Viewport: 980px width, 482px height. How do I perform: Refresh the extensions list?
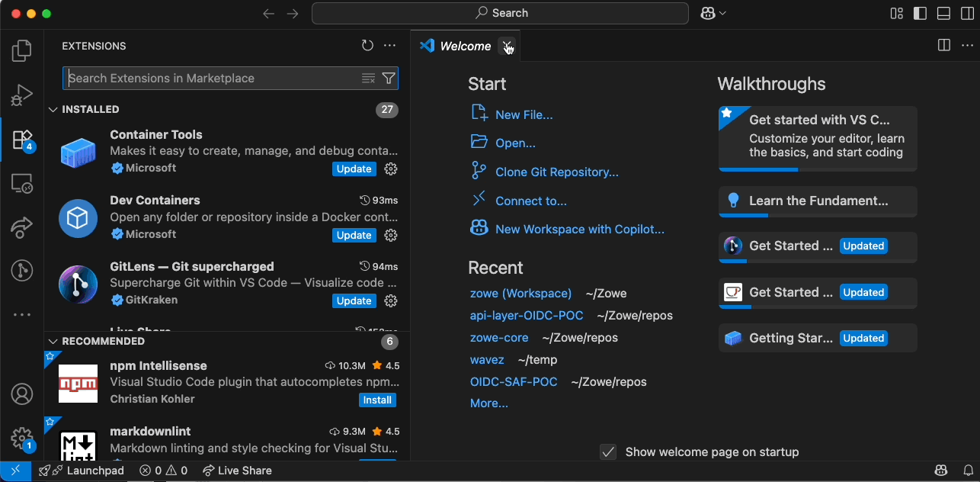(367, 46)
